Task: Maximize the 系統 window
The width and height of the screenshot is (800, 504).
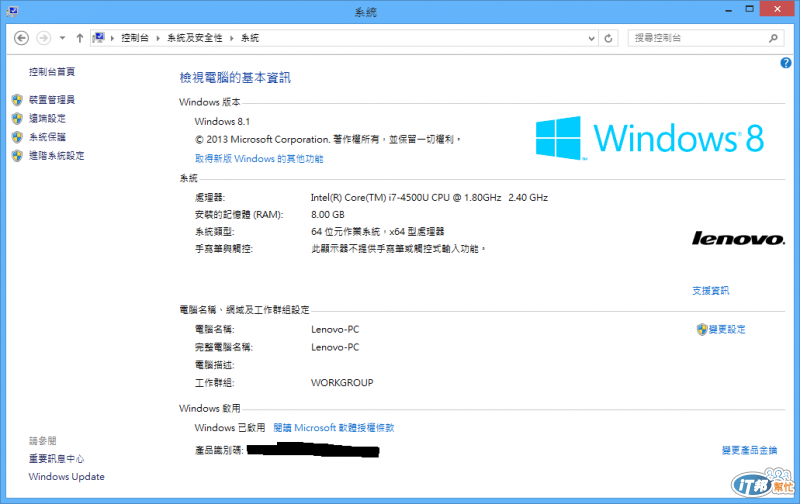Action: coord(749,9)
